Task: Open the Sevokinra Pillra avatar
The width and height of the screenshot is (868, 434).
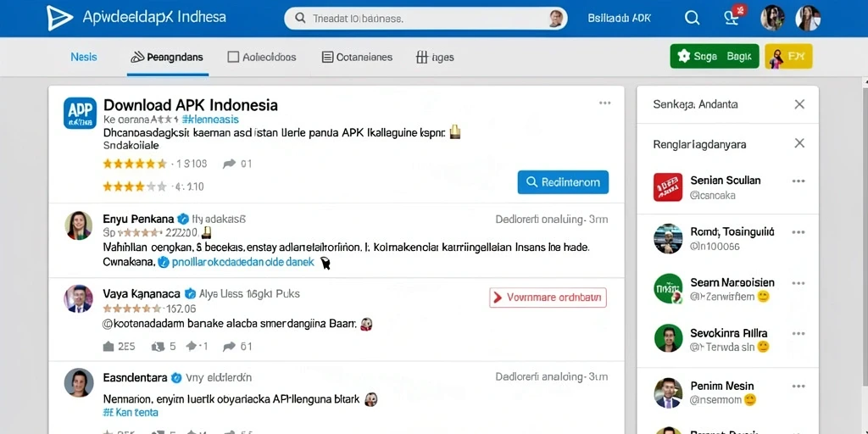Action: [668, 338]
